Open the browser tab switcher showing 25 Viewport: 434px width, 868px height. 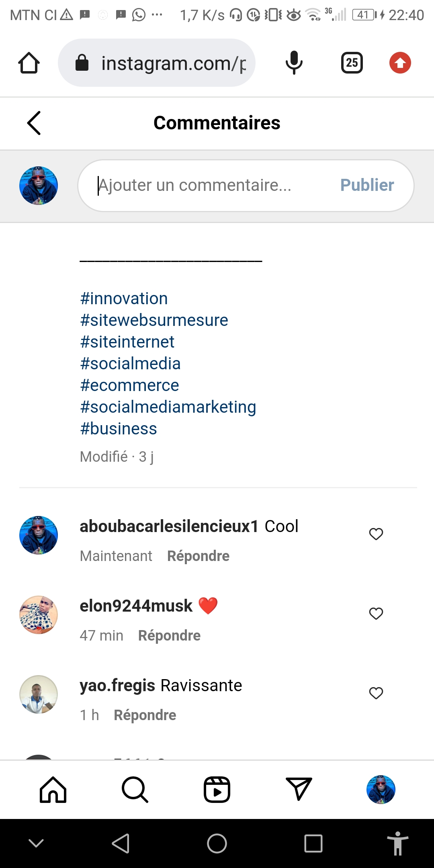click(352, 63)
